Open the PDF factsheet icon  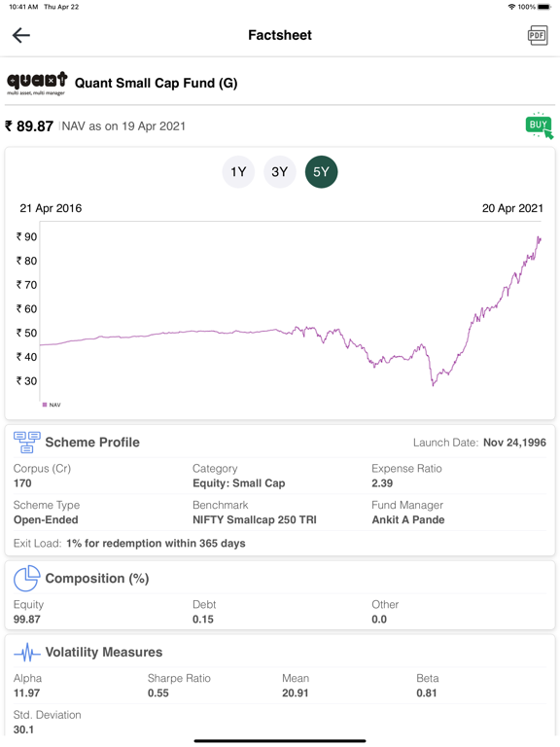point(538,36)
